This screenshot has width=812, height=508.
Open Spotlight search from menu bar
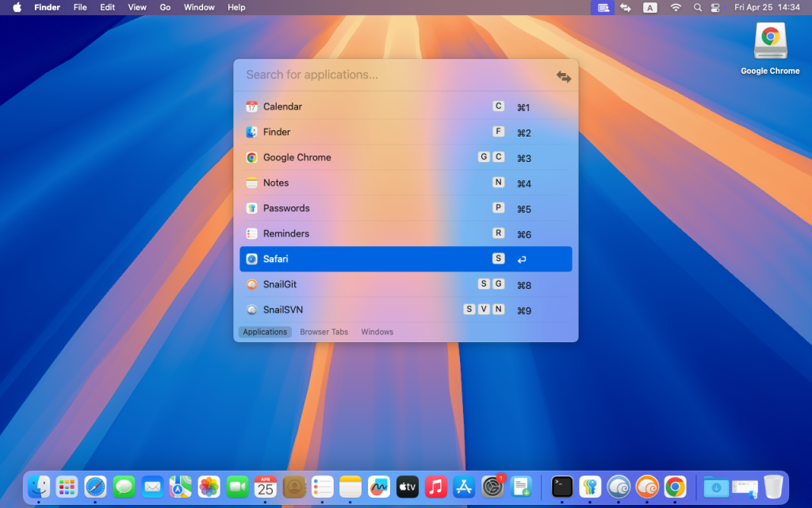tap(698, 7)
